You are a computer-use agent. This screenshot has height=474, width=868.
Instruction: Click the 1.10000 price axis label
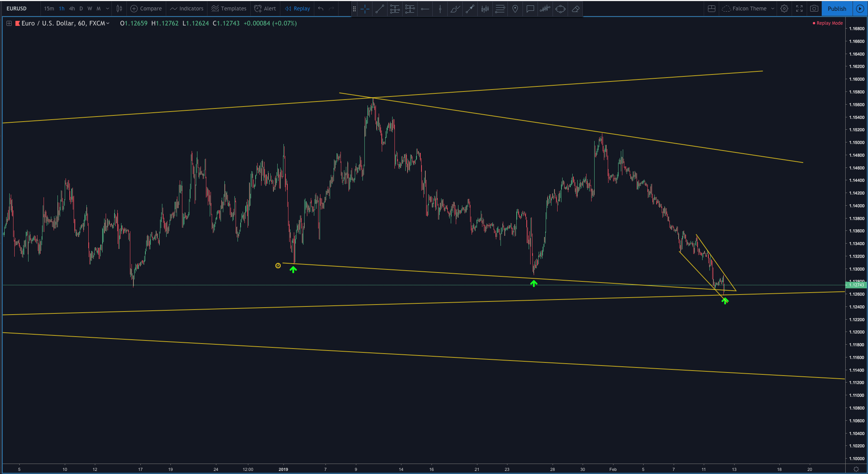pos(856,459)
